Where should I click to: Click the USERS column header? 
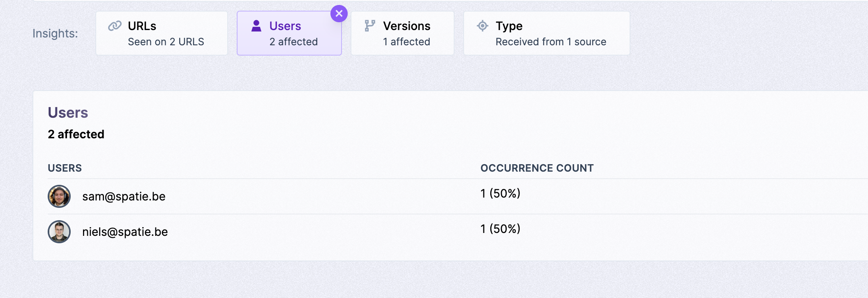65,168
